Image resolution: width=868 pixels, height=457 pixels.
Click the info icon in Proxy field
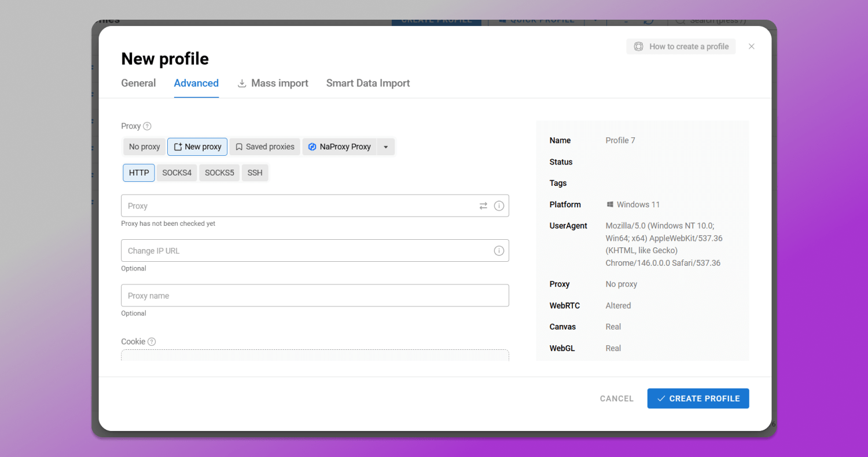click(499, 206)
